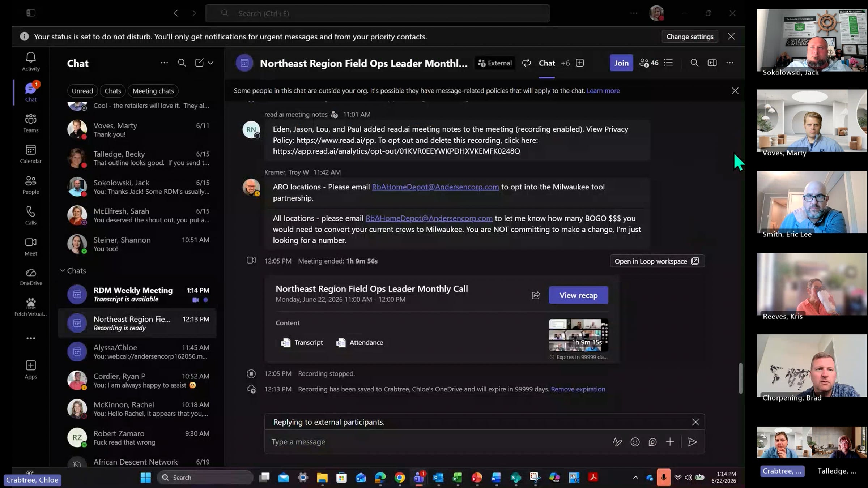
Task: Click the send message arrow icon
Action: [692, 442]
